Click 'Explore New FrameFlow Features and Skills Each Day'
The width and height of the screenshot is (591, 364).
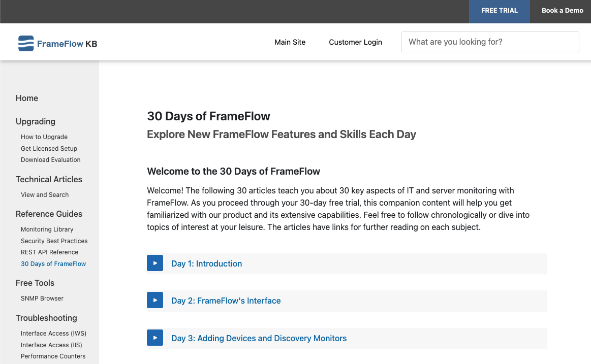282,135
